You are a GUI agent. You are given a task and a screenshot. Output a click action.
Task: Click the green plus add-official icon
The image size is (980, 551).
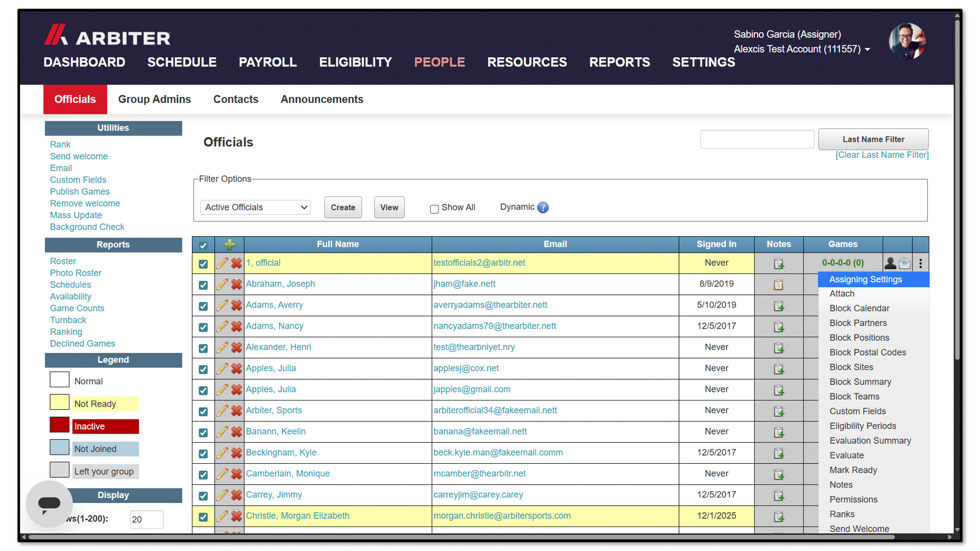coord(229,245)
